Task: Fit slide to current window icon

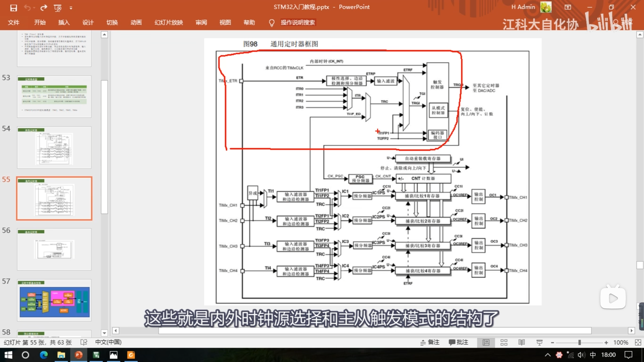Action: 638,342
